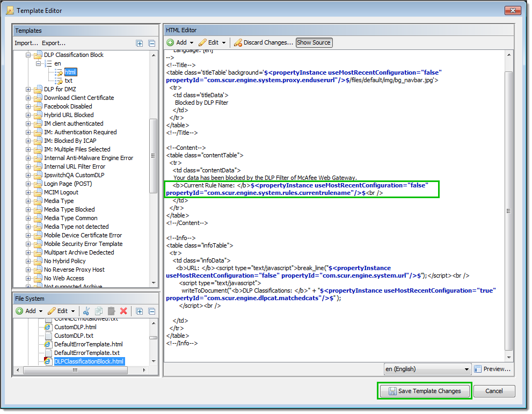
Task: Click the Copy icon in File System toolbar
Action: coord(99,311)
